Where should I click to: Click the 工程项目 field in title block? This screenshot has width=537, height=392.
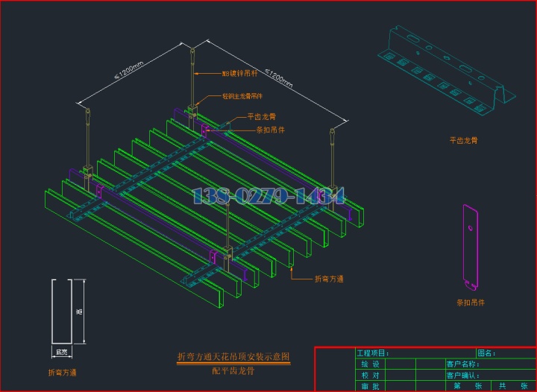click(x=373, y=353)
